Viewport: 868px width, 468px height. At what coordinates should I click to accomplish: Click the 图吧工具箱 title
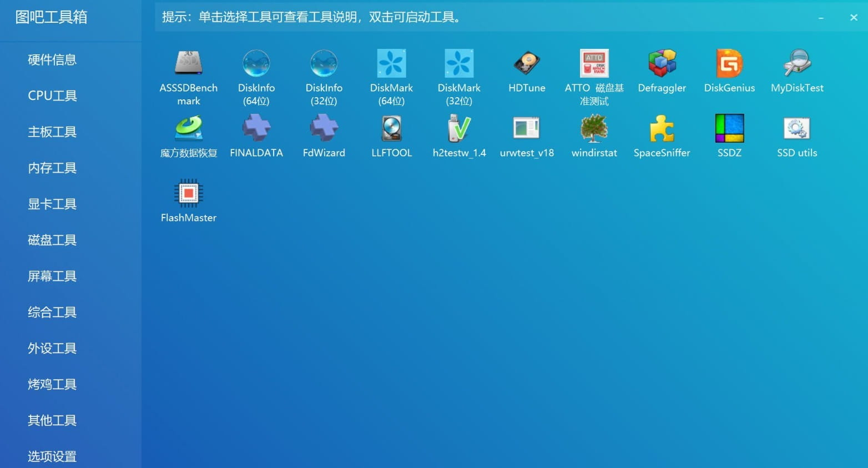51,17
